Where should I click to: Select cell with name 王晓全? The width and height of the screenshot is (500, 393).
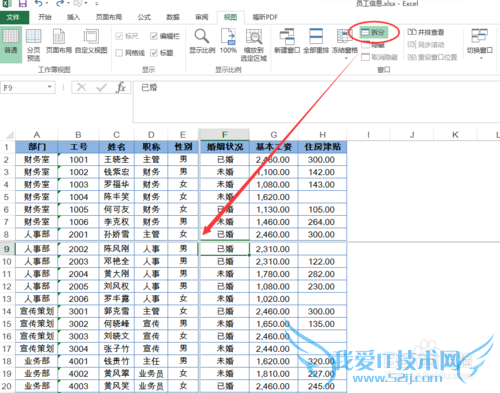tap(116, 159)
